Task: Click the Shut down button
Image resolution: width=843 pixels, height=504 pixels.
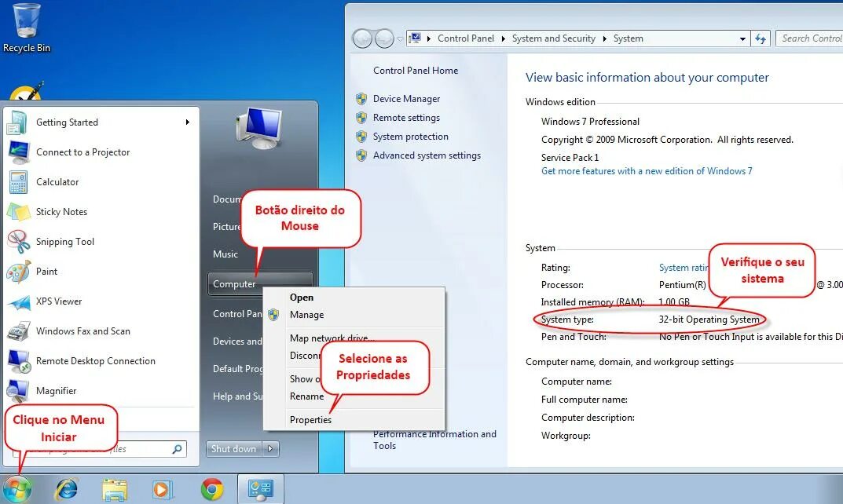Action: point(234,449)
